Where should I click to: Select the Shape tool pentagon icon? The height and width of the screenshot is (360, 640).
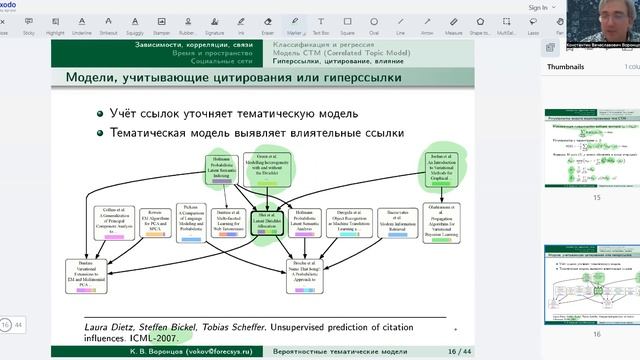coord(480,26)
